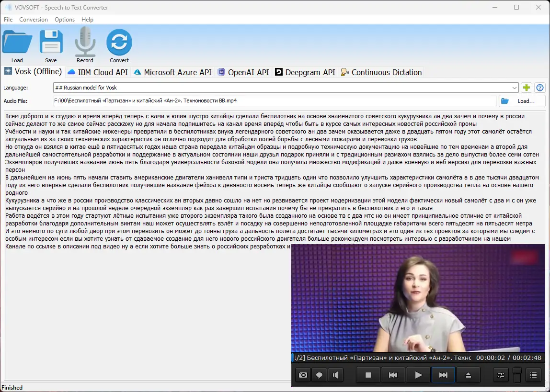The image size is (550, 392).
Task: Click the Load folder toolbar icon
Action: [x=17, y=43]
